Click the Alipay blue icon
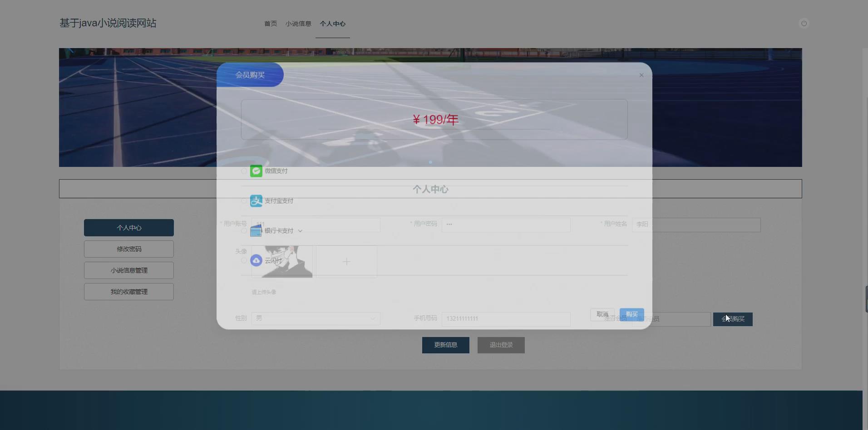This screenshot has height=430, width=868. click(x=256, y=200)
